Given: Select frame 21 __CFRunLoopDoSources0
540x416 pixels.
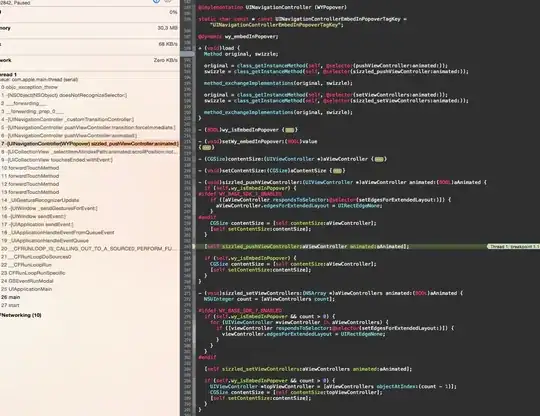Looking at the screenshot, I should click(x=36, y=257).
